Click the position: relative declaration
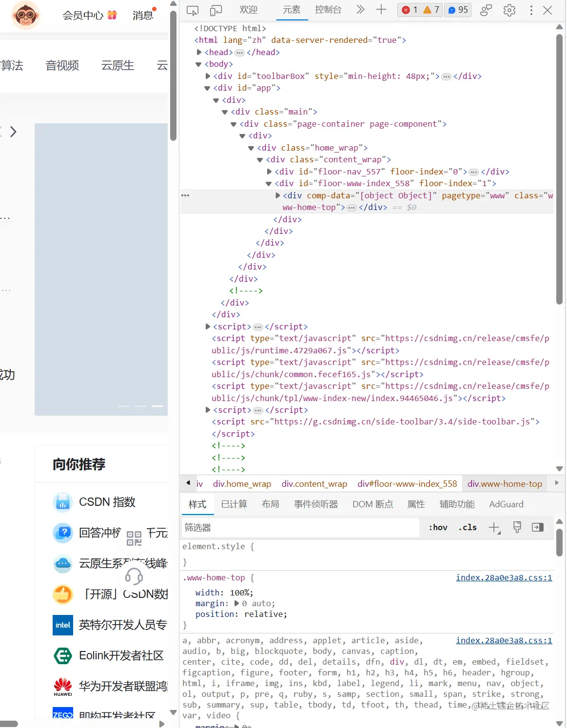 point(241,614)
